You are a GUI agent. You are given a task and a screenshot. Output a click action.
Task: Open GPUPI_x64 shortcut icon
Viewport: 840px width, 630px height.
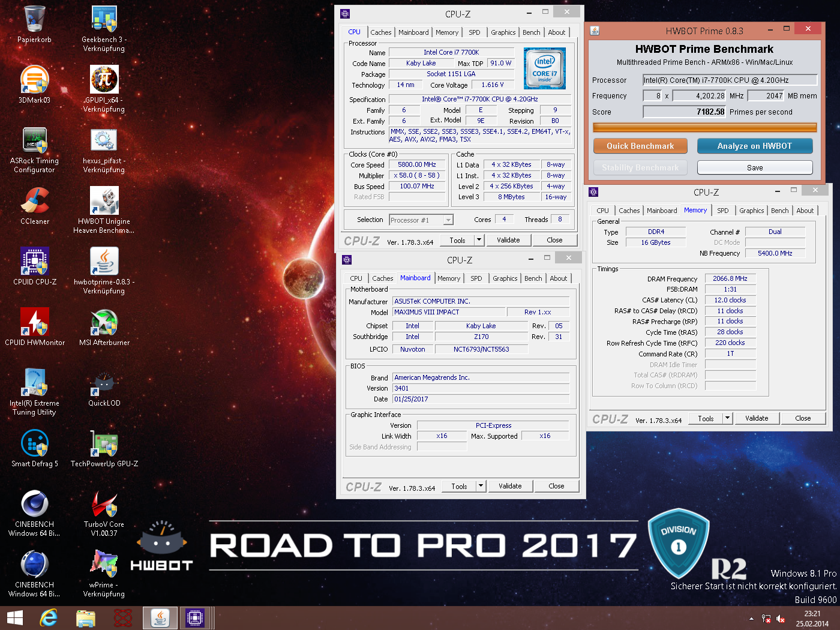[104, 80]
